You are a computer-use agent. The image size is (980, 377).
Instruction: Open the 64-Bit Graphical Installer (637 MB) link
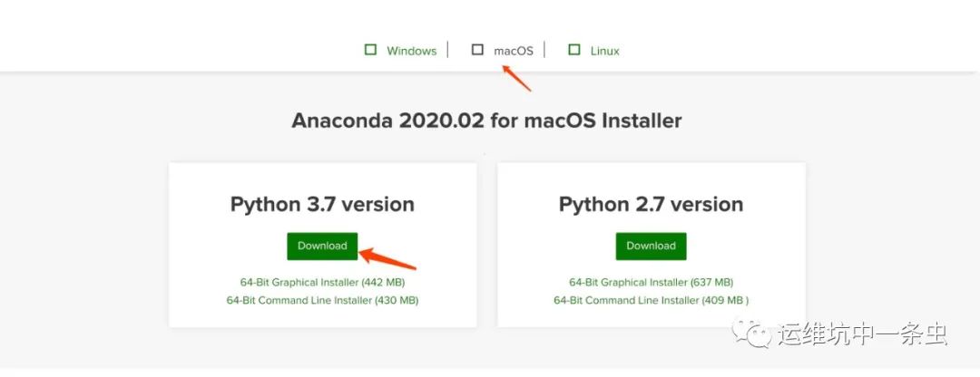651,282
